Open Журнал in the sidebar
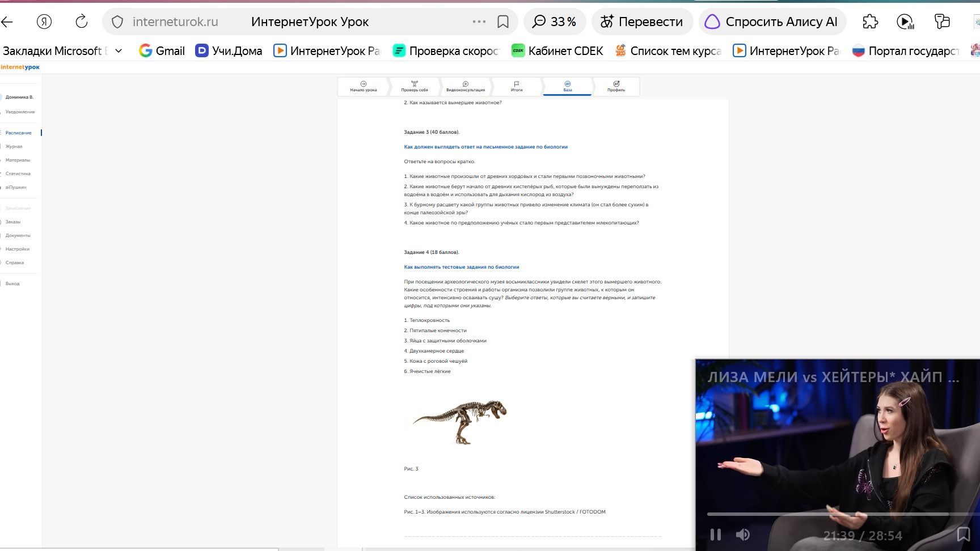 pos(14,146)
